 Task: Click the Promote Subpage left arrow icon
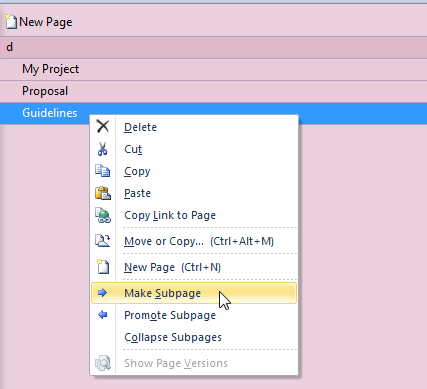pos(103,315)
